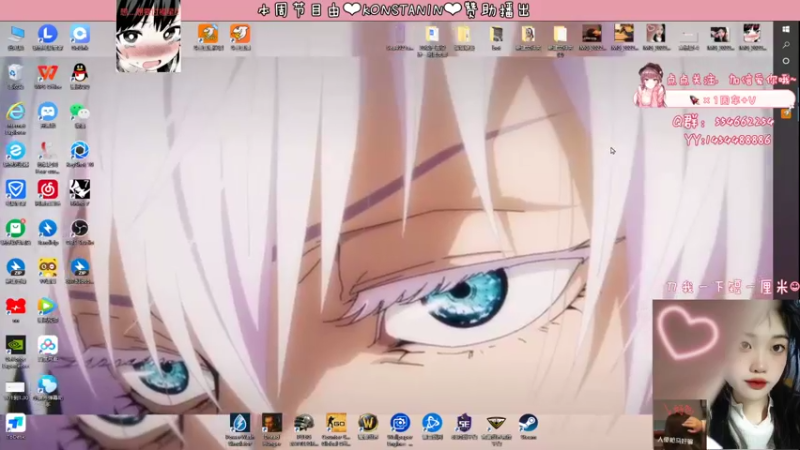The height and width of the screenshot is (450, 800).
Task: Open the World of Warcraft icon
Action: coord(368,423)
